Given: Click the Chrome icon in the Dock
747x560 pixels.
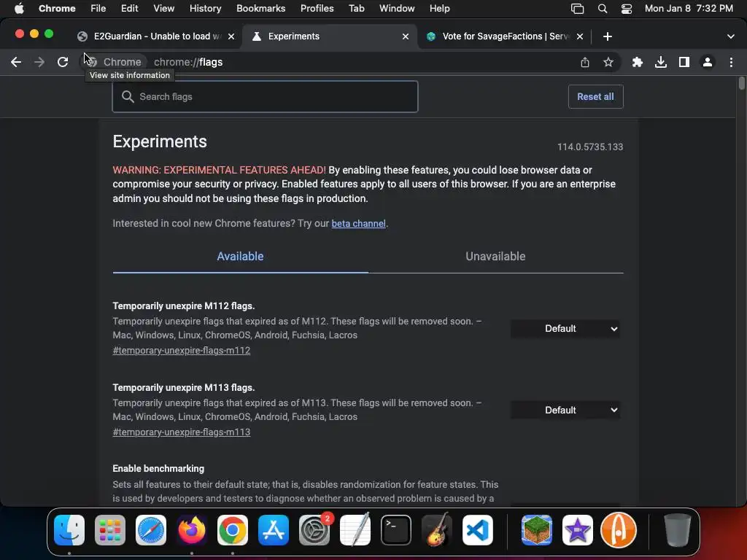Looking at the screenshot, I should click(233, 530).
